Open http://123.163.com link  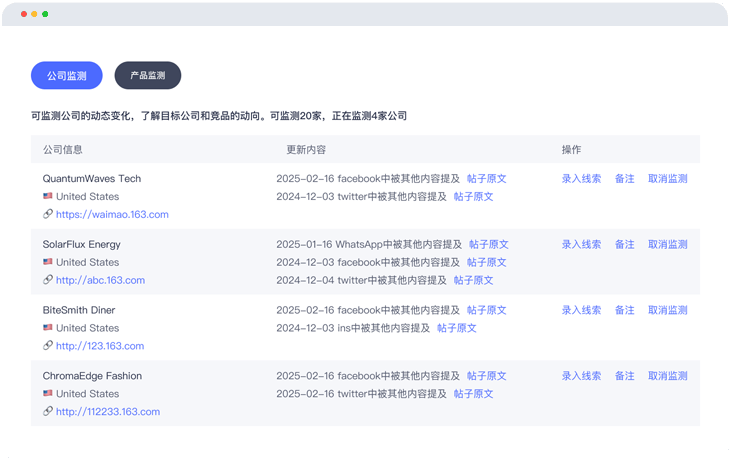100,346
